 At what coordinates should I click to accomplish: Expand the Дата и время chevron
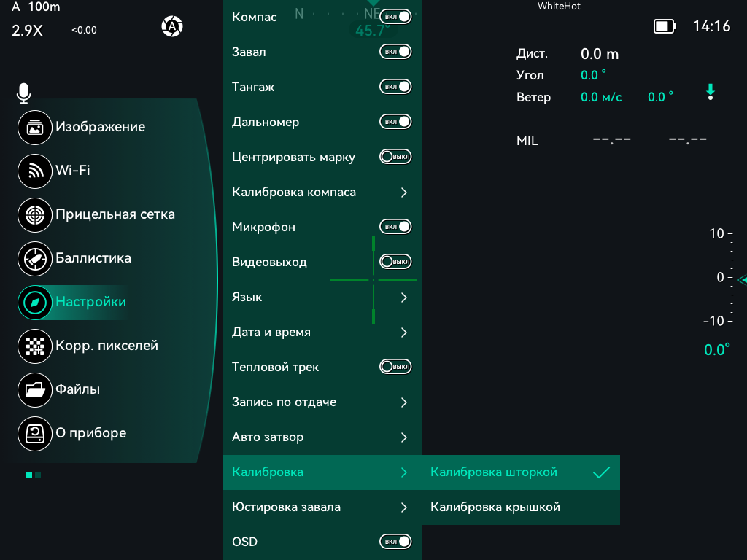pos(404,332)
